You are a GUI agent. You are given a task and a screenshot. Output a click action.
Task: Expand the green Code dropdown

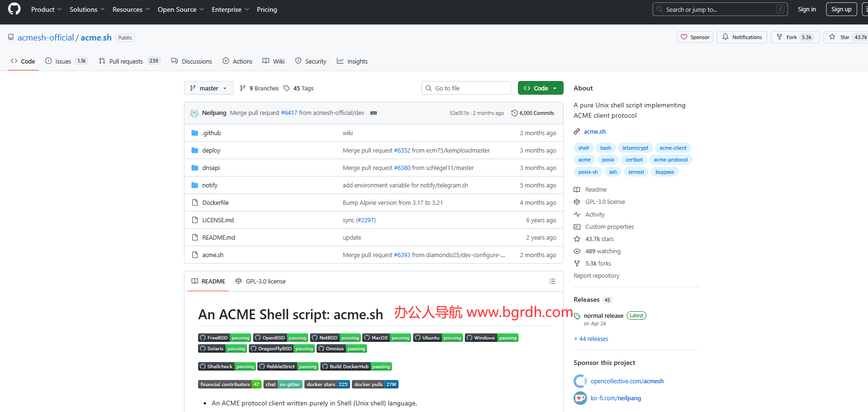(x=540, y=88)
